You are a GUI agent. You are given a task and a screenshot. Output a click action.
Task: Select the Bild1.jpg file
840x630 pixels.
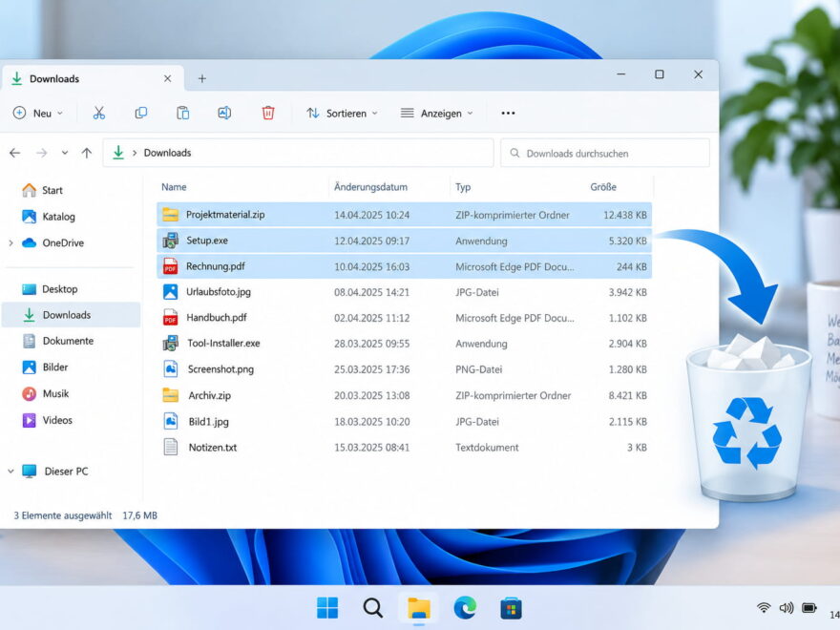tap(404, 422)
